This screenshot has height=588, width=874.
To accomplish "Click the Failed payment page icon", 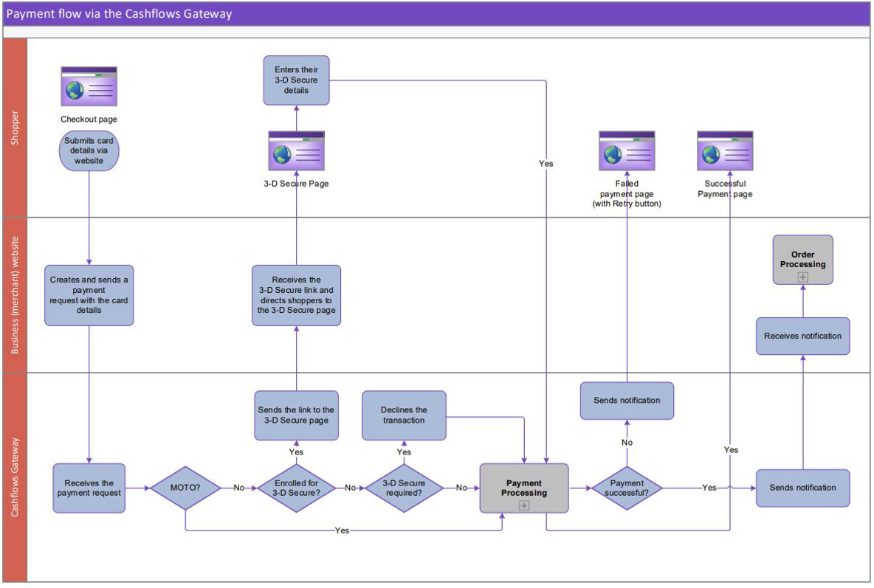I will pos(627,151).
